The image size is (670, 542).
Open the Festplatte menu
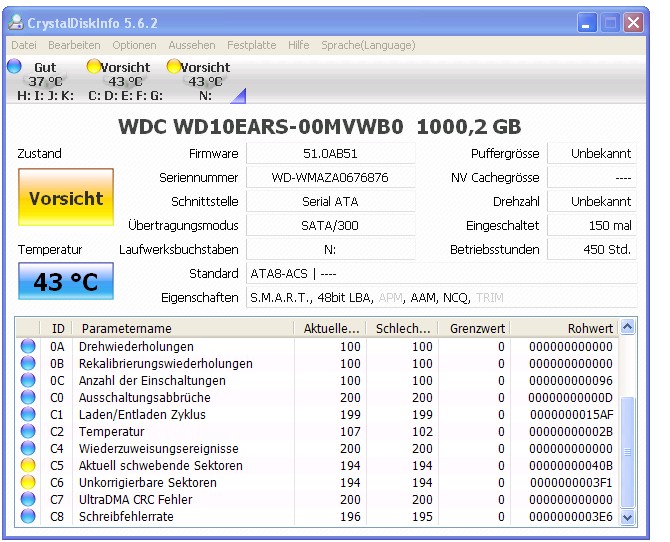pyautogui.click(x=252, y=45)
